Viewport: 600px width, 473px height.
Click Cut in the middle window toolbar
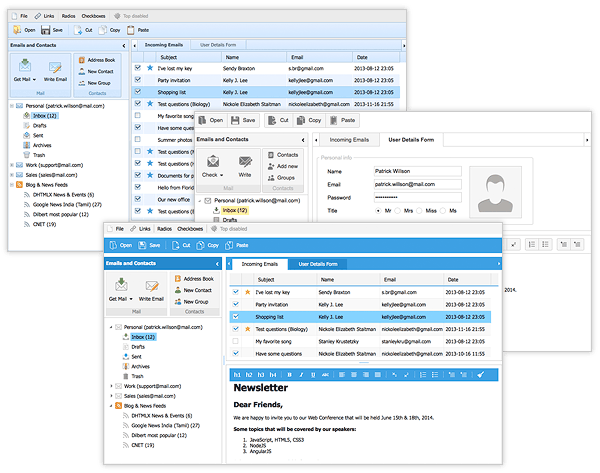278,120
